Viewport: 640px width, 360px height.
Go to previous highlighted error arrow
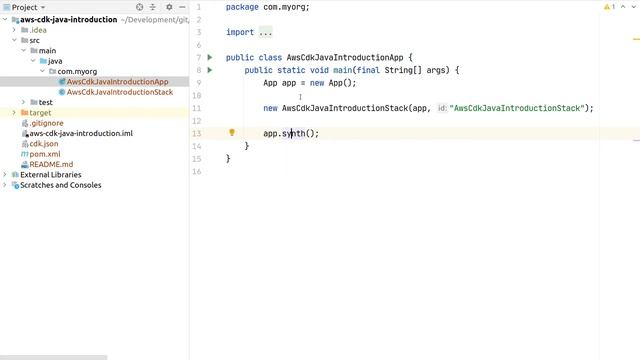(x=623, y=7)
